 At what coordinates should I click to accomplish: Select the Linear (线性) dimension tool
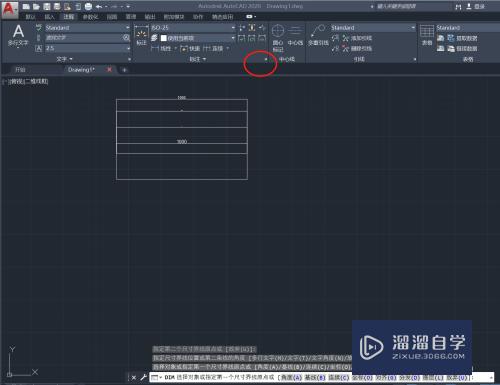[161, 49]
